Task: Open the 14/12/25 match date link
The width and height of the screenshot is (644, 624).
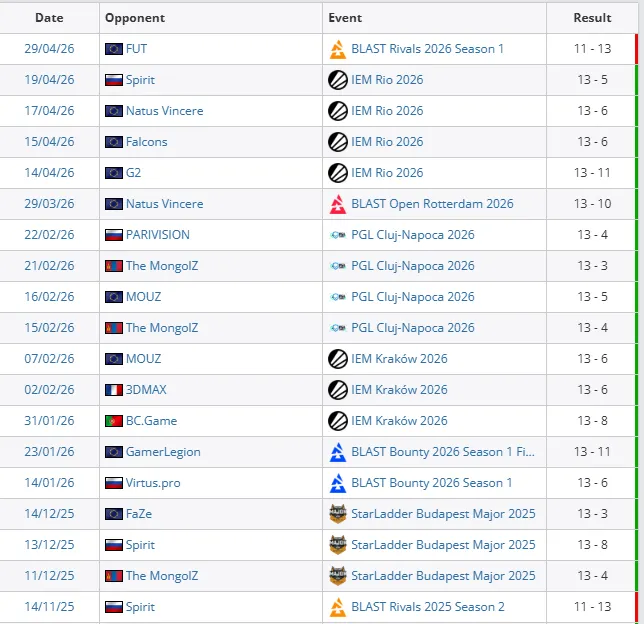Action: tap(49, 514)
